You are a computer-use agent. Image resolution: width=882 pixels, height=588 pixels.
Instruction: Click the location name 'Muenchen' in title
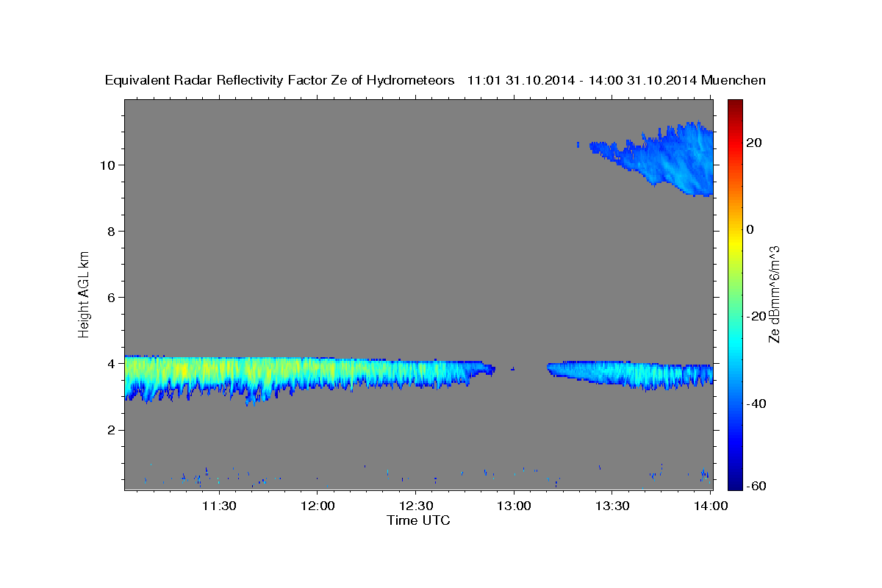[x=733, y=81]
